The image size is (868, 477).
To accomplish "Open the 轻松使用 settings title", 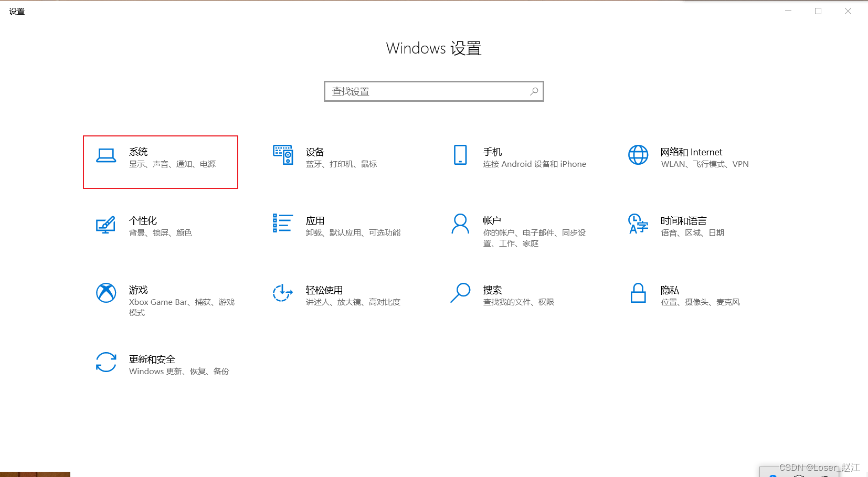I will click(x=324, y=290).
